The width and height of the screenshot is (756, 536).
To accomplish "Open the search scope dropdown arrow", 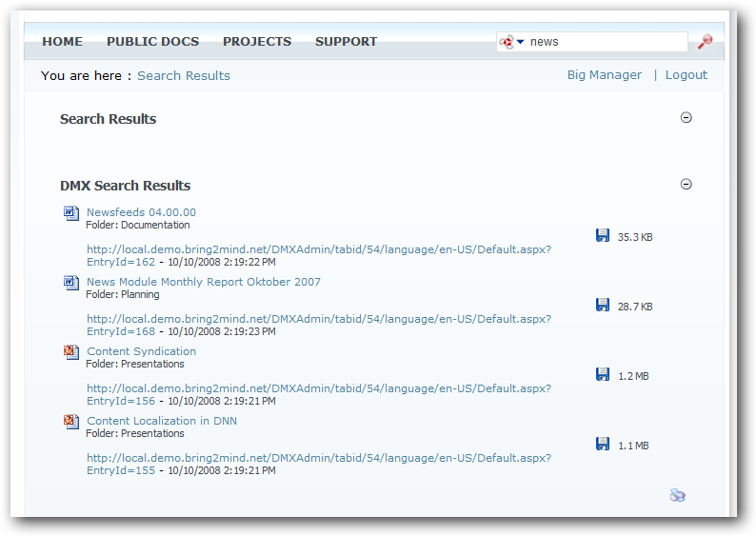I will pyautogui.click(x=520, y=42).
